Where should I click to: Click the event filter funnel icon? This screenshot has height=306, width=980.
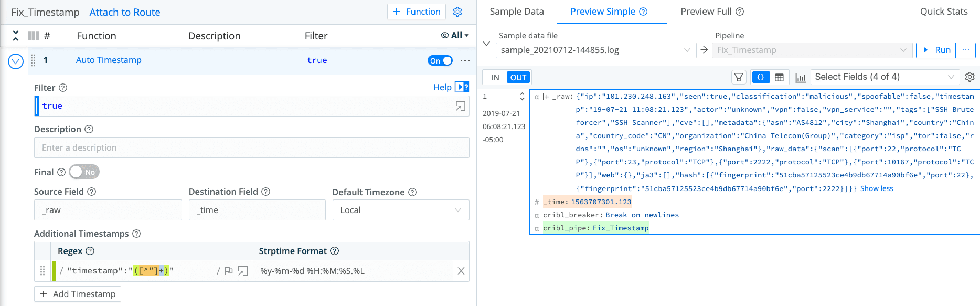739,77
